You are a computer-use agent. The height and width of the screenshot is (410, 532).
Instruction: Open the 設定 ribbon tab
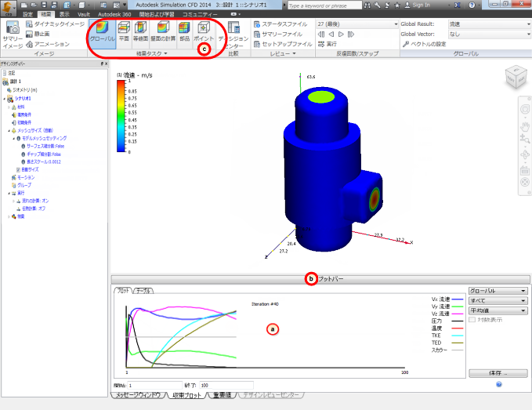(x=28, y=14)
